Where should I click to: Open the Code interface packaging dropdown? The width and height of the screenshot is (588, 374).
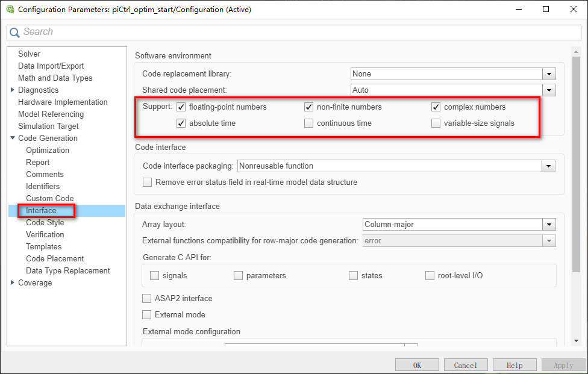[x=548, y=166]
